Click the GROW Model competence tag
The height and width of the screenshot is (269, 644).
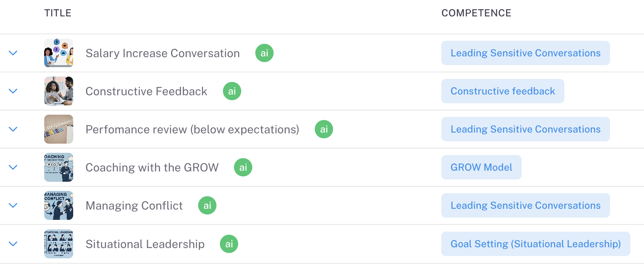click(x=481, y=167)
